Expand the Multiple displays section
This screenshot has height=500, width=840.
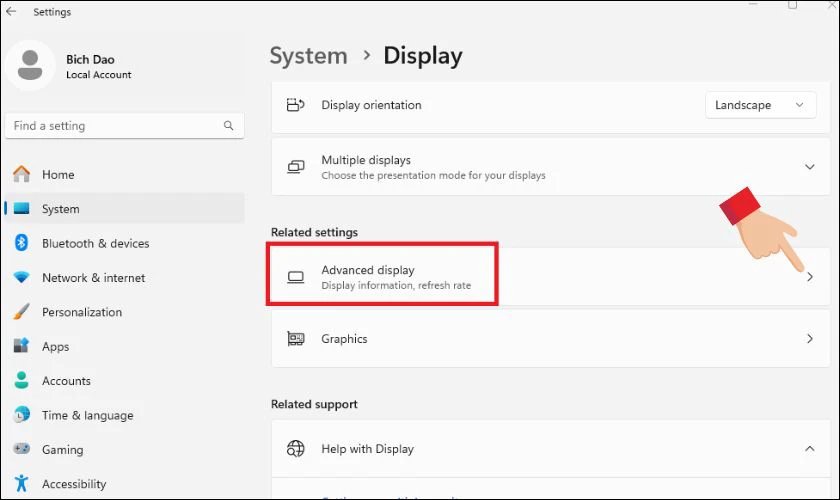[x=809, y=167]
